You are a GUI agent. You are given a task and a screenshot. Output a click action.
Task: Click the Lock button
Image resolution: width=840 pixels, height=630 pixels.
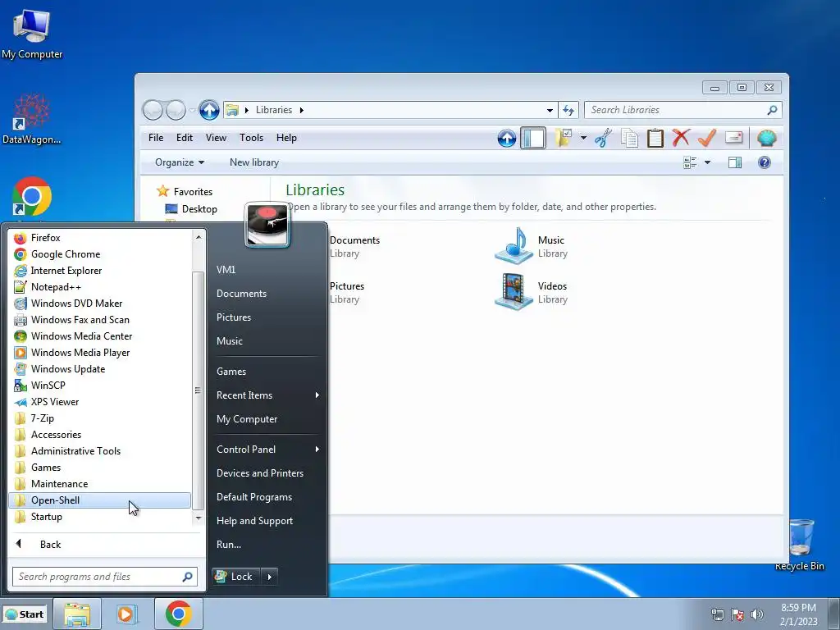click(x=235, y=577)
